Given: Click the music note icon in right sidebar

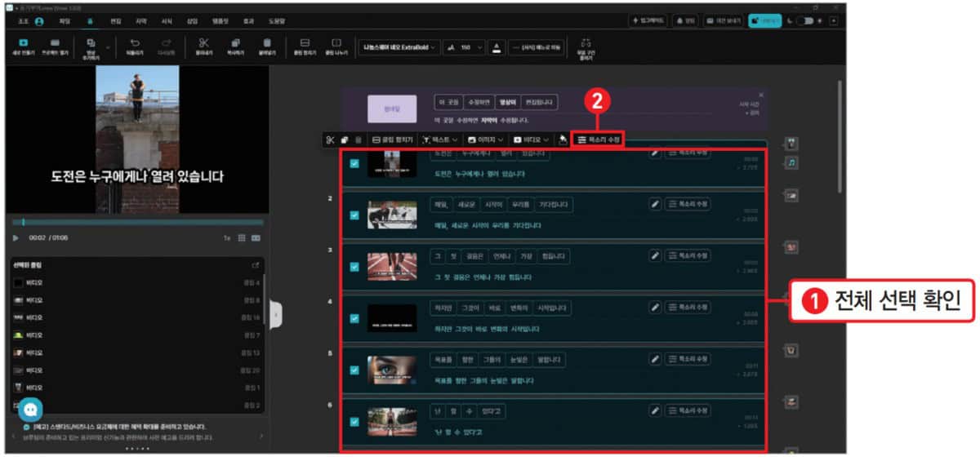Looking at the screenshot, I should pos(791,162).
